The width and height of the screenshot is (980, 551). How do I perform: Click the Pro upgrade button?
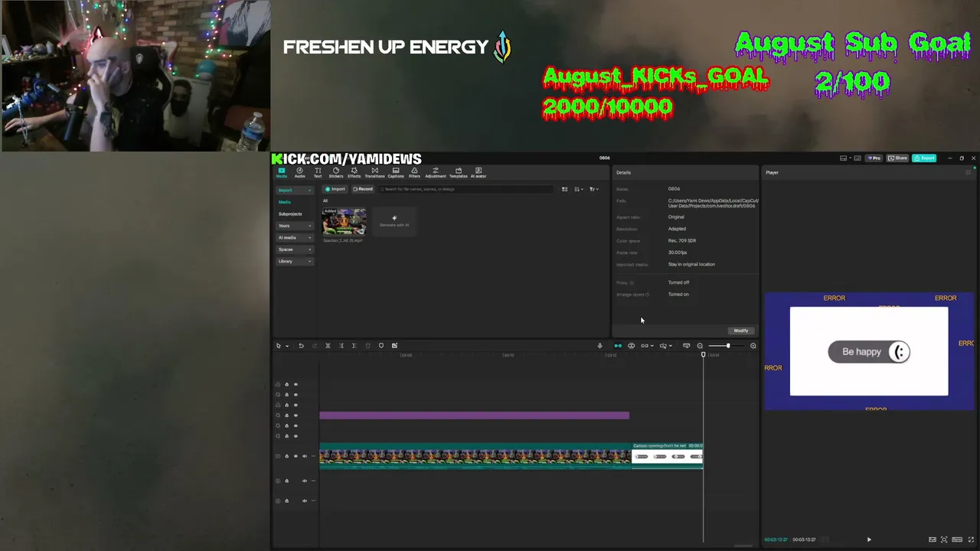[x=874, y=158]
